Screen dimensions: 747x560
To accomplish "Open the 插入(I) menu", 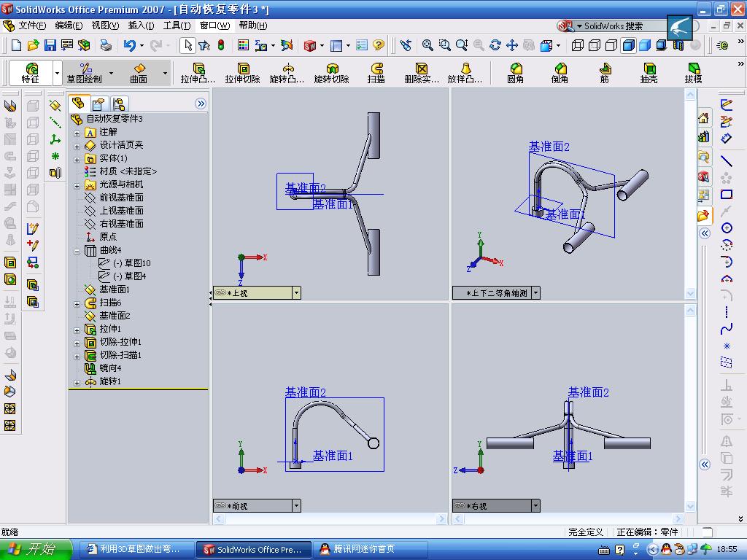I will tap(141, 26).
